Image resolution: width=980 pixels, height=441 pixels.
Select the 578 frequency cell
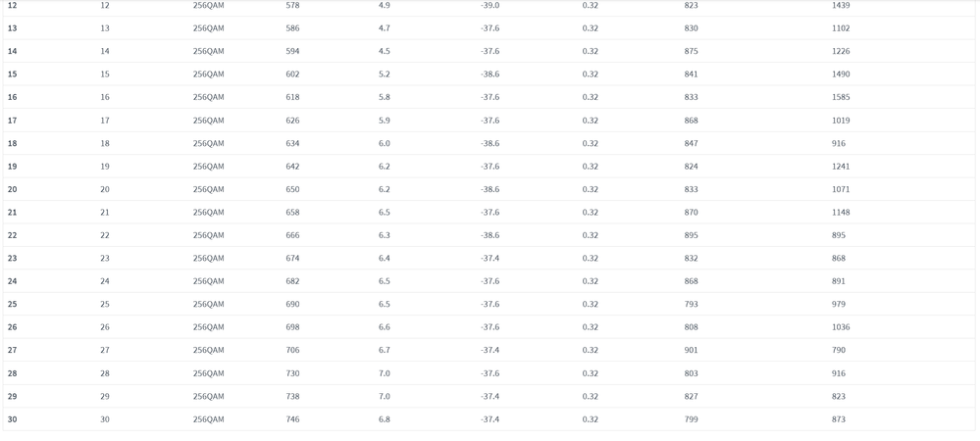pos(292,5)
